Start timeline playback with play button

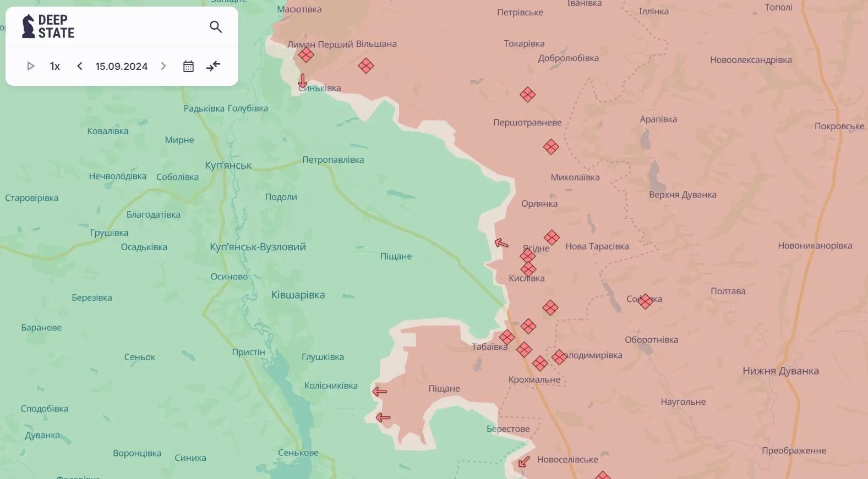pos(31,66)
